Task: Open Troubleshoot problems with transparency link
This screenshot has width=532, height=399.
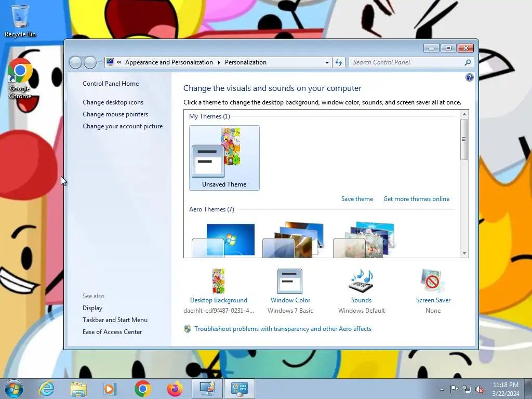Action: 283,329
